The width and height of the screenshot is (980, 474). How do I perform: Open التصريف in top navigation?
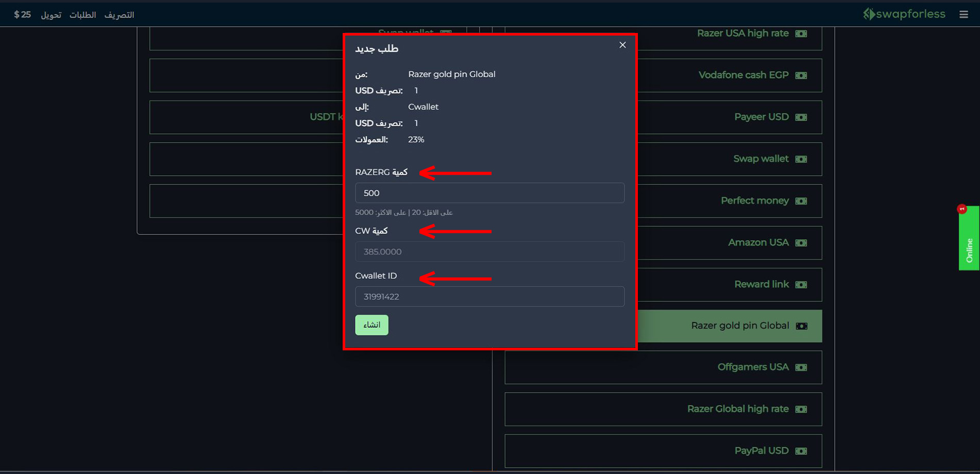[x=119, y=15]
